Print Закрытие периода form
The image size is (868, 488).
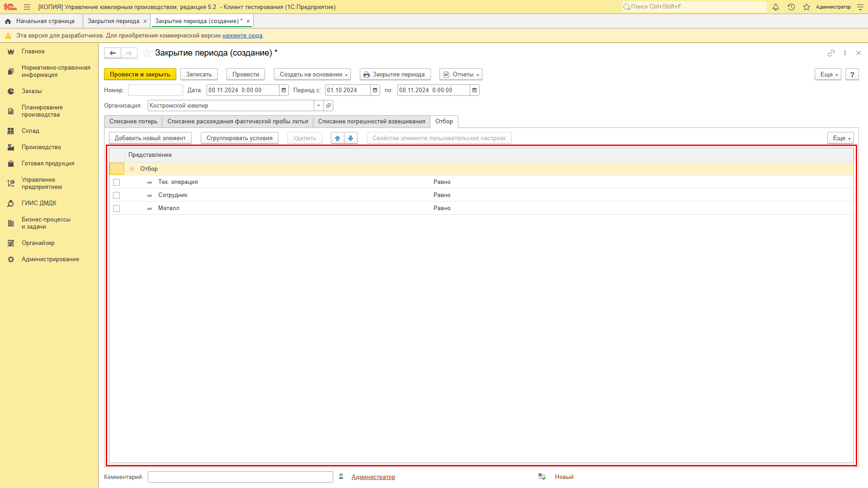pos(395,75)
